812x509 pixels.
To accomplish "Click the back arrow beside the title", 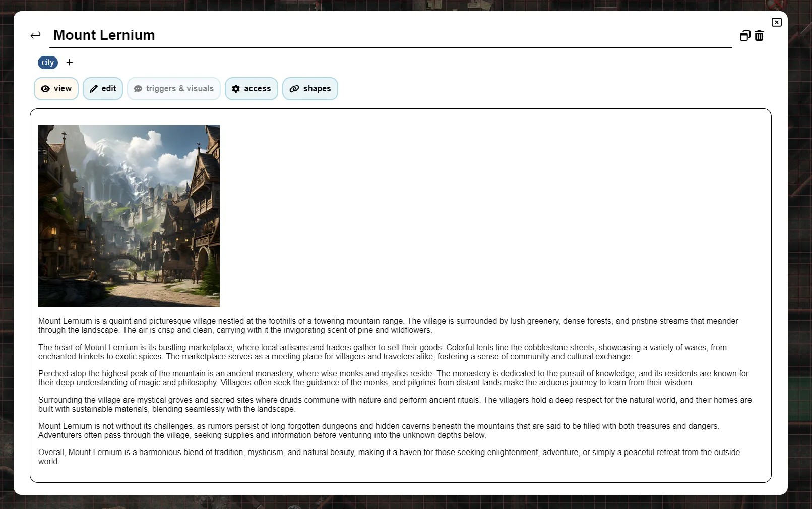I will (35, 35).
